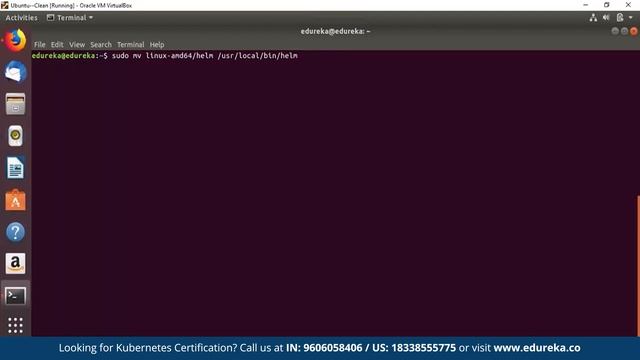Viewport: 640px width, 360px height.
Task: Open the network status tray icon
Action: tap(593, 18)
